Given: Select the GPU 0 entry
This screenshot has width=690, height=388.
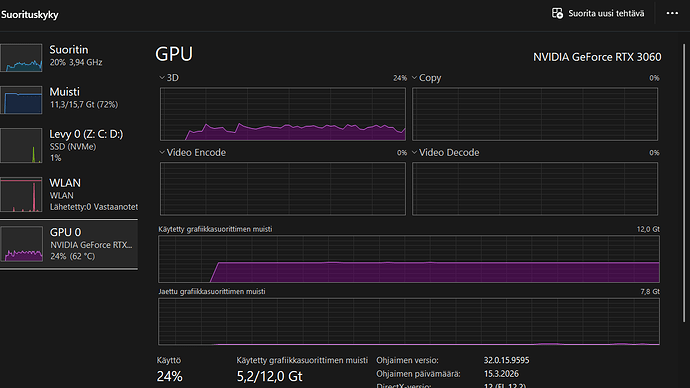Looking at the screenshot, I should (69, 244).
